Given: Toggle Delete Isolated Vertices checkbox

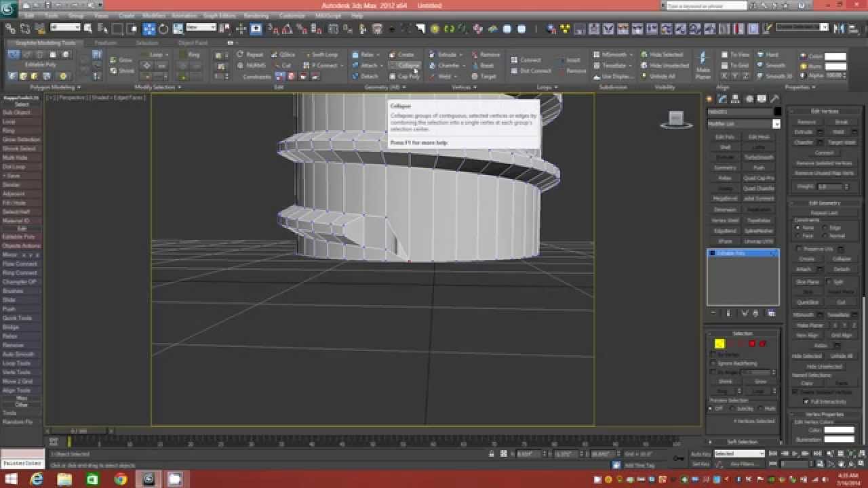Looking at the screenshot, I should click(795, 392).
